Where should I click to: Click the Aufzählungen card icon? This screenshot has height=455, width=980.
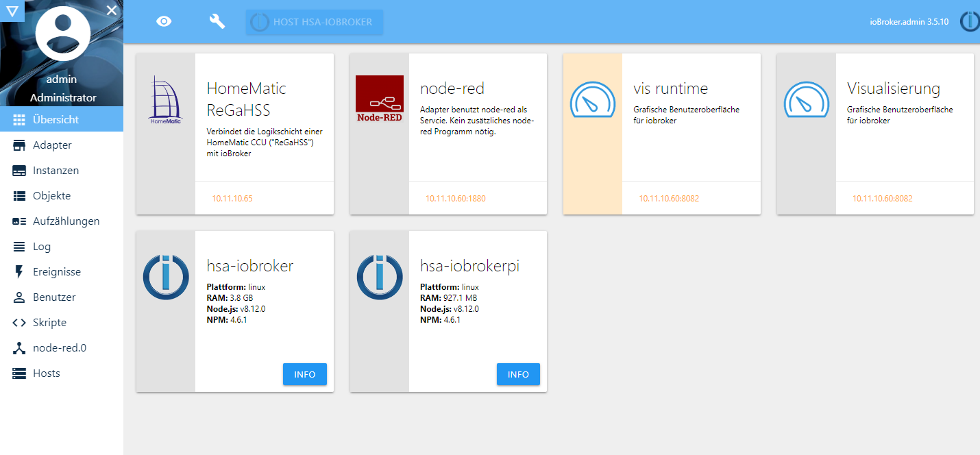(x=19, y=221)
